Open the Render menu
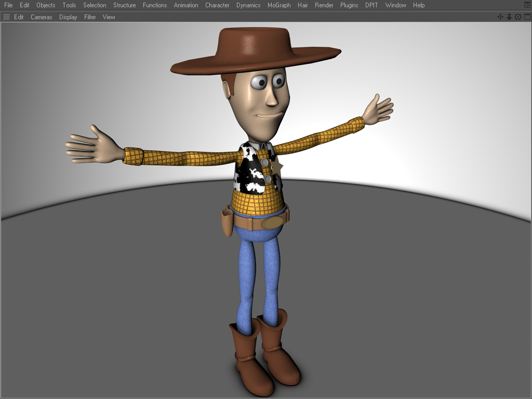 324,5
